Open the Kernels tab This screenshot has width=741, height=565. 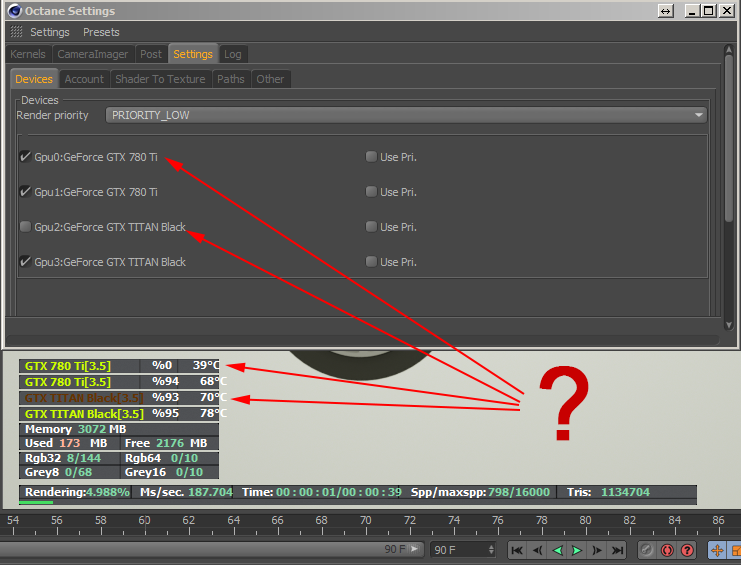click(28, 54)
